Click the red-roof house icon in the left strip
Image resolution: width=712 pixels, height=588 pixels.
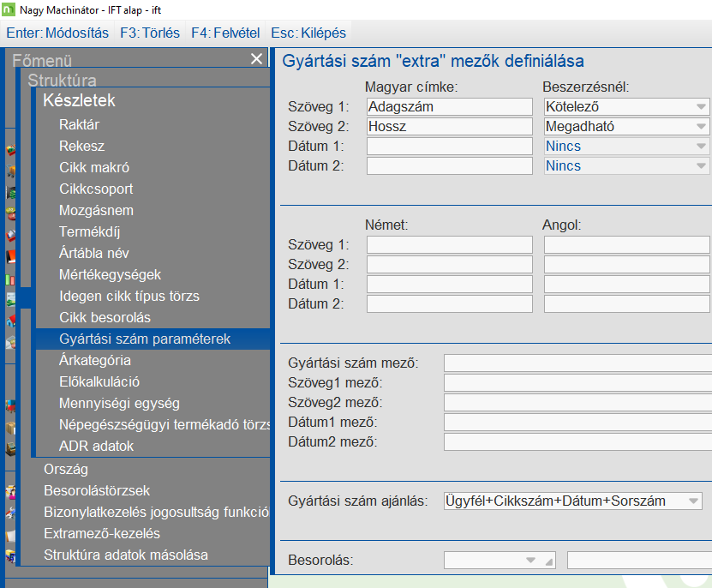(x=11, y=321)
